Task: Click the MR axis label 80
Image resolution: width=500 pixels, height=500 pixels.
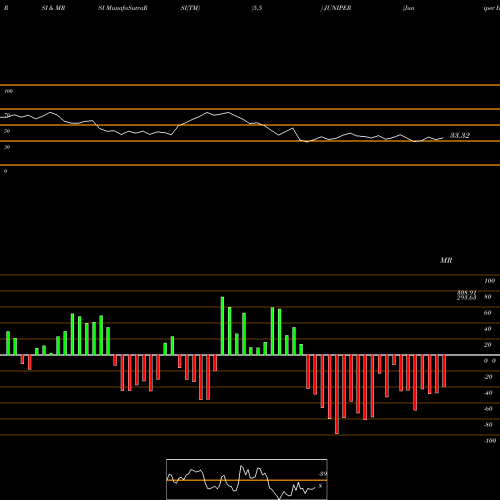Action: (488, 297)
